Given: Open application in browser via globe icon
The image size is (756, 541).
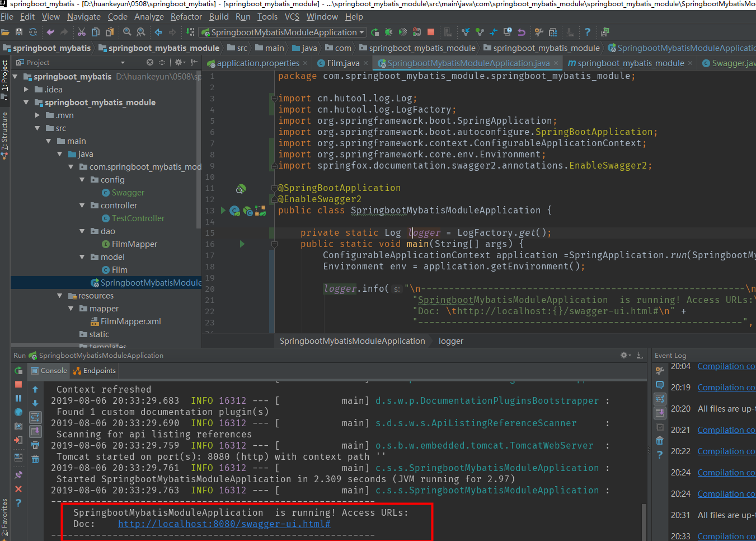Looking at the screenshot, I should 18,413.
